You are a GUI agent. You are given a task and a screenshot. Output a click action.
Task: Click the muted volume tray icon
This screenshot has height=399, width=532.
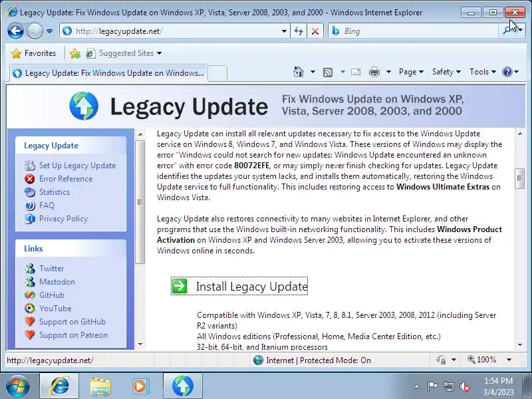point(464,386)
